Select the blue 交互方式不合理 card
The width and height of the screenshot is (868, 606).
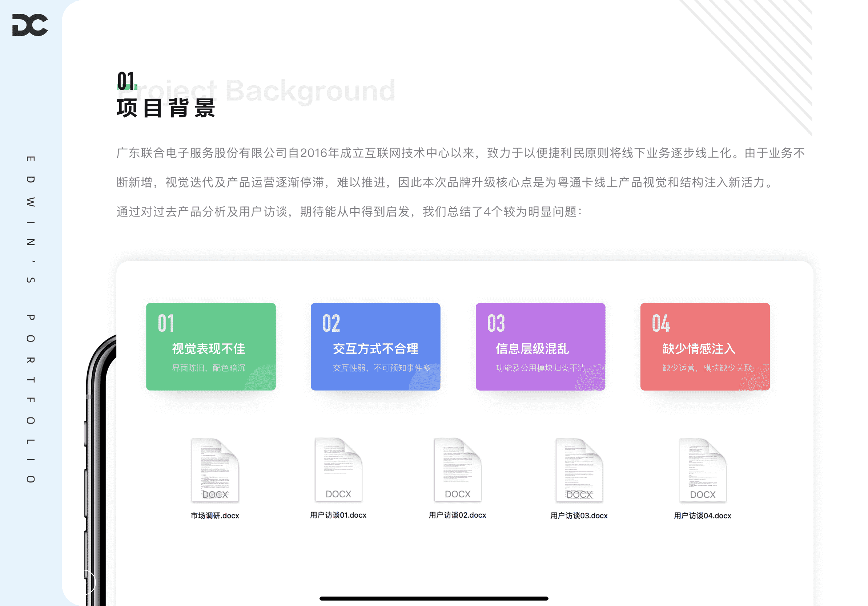[375, 347]
